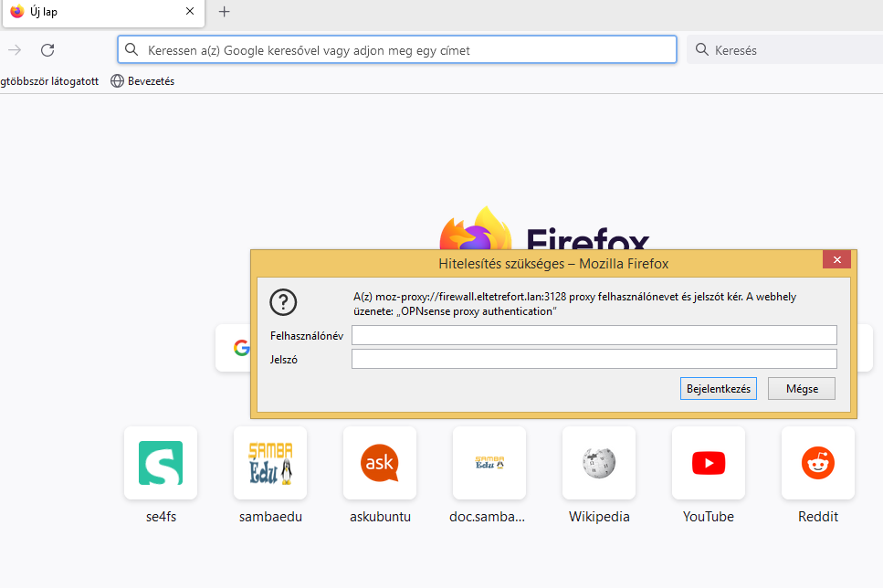Click the Wikipedia label text
Viewport: 883px width, 588px height.
coord(599,517)
